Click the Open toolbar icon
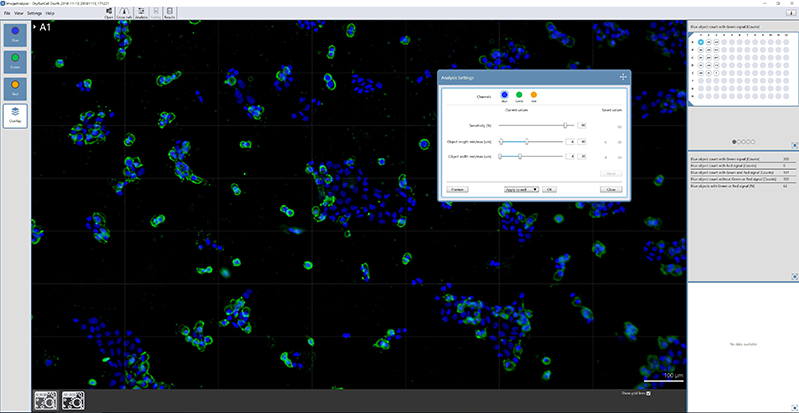The width and height of the screenshot is (799, 413). [107, 12]
